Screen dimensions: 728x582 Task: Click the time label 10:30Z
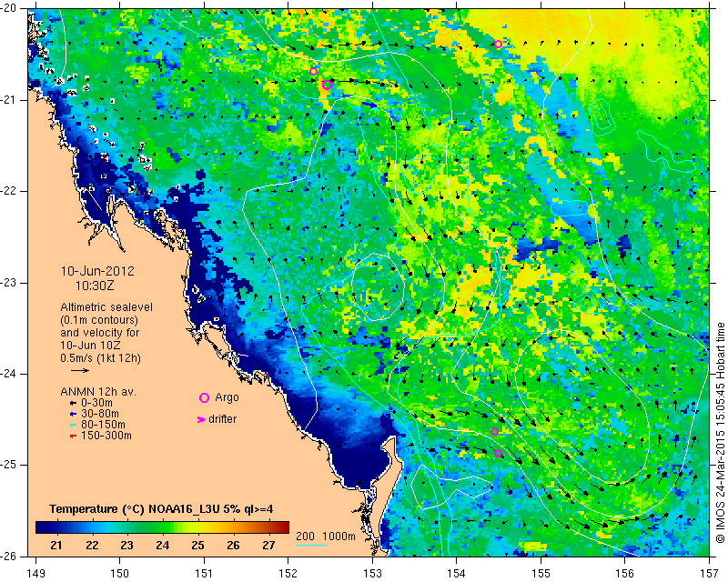pyautogui.click(x=95, y=286)
